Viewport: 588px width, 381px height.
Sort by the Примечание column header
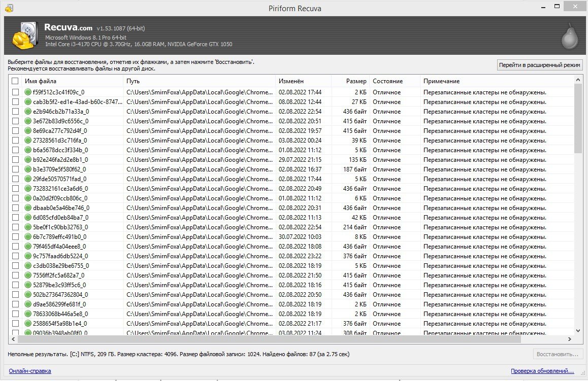[x=497, y=81]
